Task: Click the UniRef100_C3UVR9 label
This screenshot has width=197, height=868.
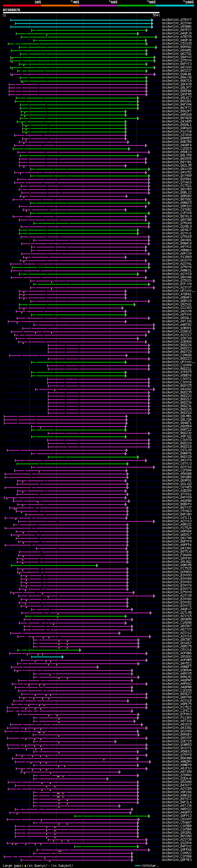Action: point(177,365)
